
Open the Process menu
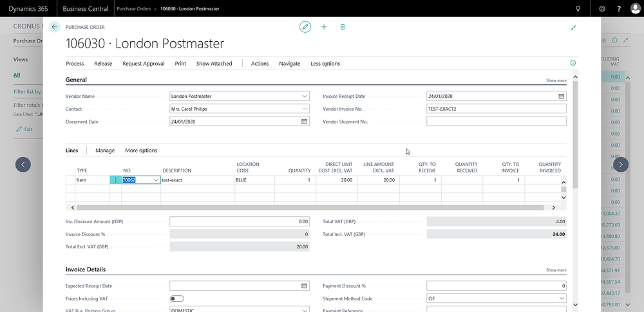pyautogui.click(x=75, y=64)
